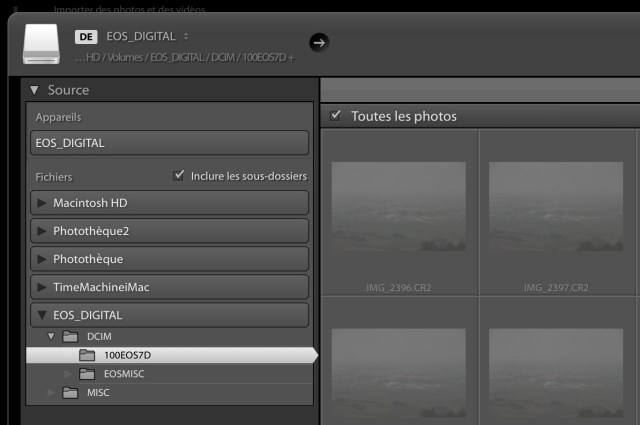
Task: Collapse the EOS_DIGITAL volume tree
Action: coord(42,315)
